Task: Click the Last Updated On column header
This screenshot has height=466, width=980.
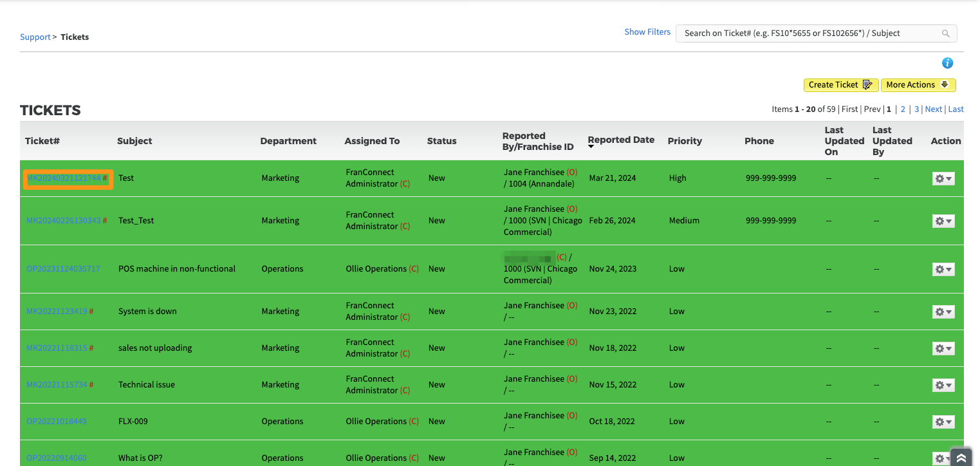Action: [844, 141]
